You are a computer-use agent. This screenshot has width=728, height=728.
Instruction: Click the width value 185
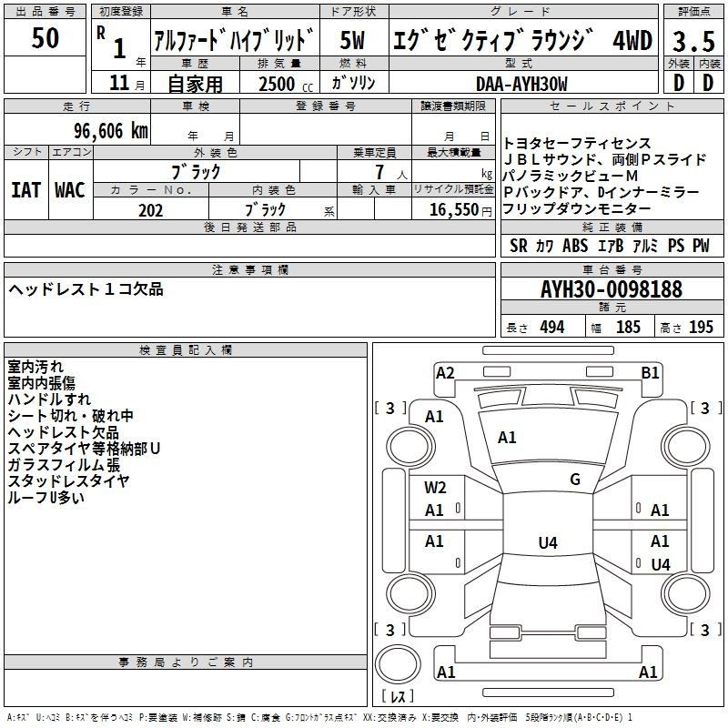(628, 328)
